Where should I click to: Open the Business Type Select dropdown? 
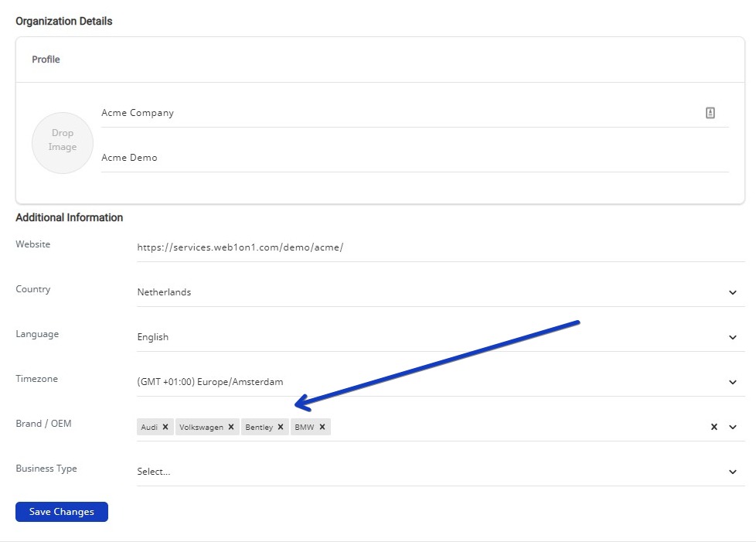[x=441, y=472]
